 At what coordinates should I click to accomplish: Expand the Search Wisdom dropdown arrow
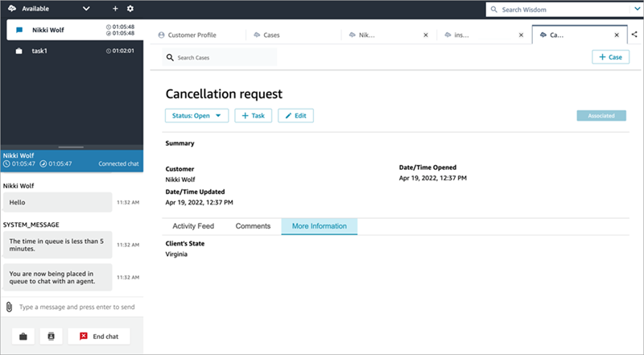pos(635,10)
